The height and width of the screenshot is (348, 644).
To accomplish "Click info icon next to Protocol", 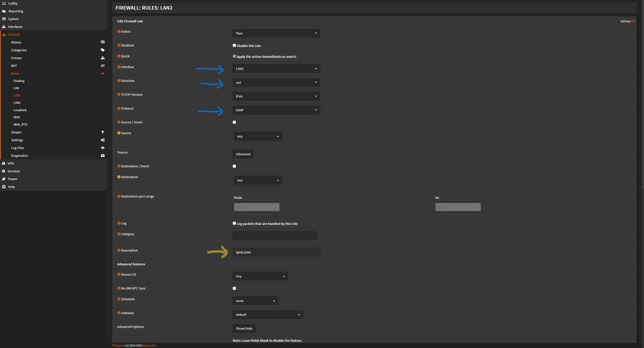I will pyautogui.click(x=119, y=108).
